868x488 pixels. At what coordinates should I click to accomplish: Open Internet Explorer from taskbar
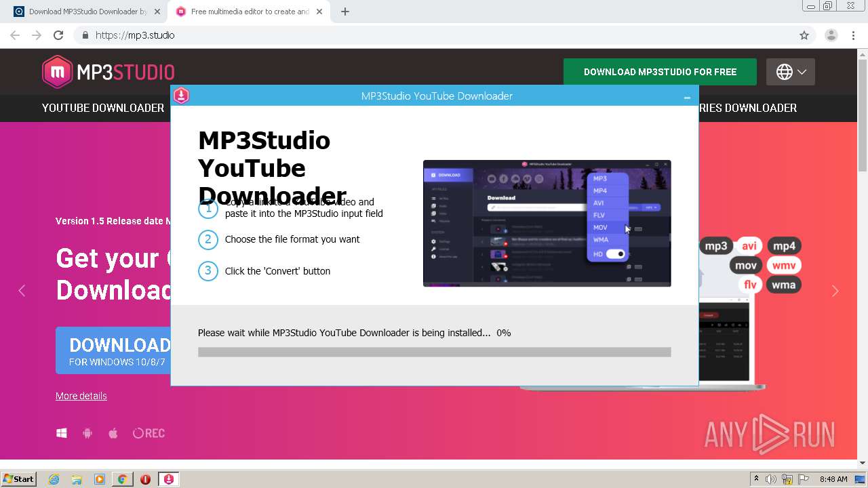(54, 479)
